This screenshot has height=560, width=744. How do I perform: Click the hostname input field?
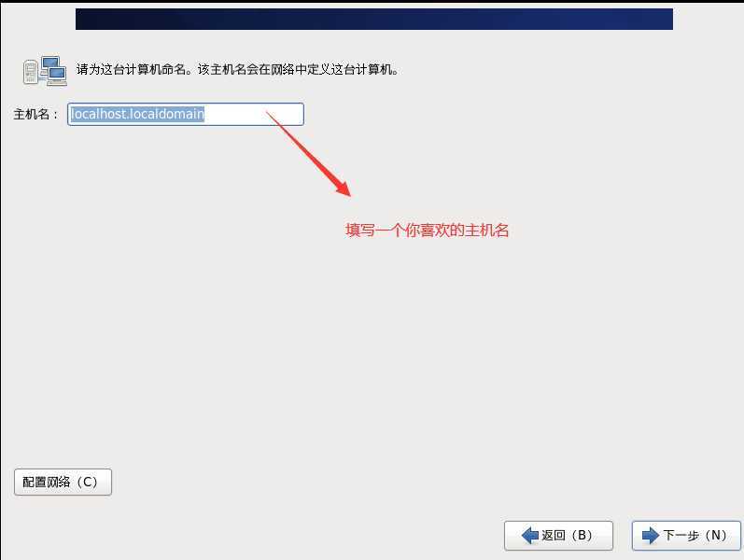(x=186, y=114)
